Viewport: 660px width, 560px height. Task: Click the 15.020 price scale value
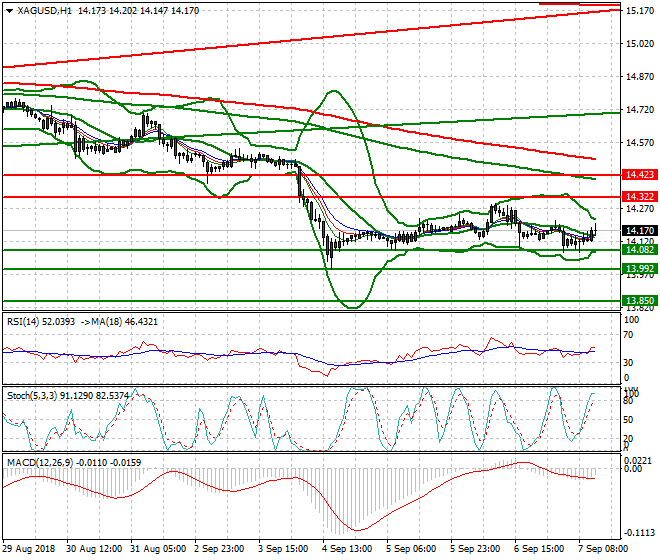[640, 44]
